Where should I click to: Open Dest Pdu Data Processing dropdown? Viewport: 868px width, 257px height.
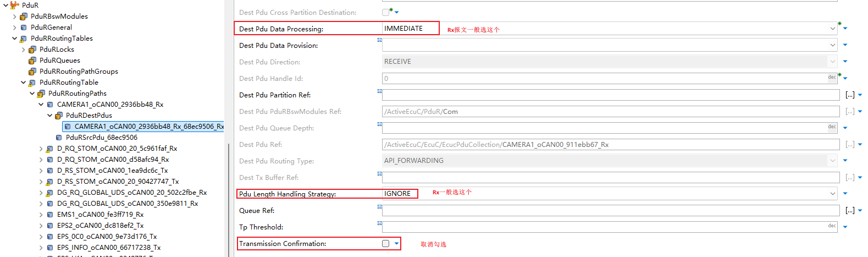[x=833, y=29]
